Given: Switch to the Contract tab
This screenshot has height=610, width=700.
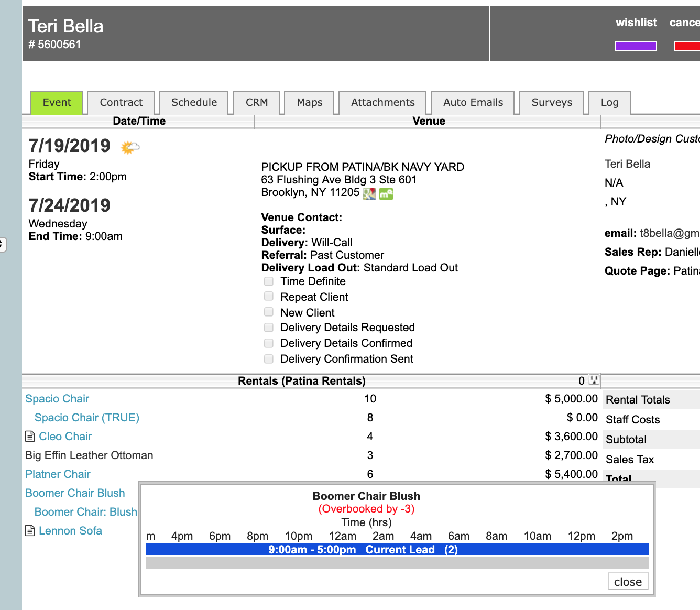Looking at the screenshot, I should tap(121, 103).
